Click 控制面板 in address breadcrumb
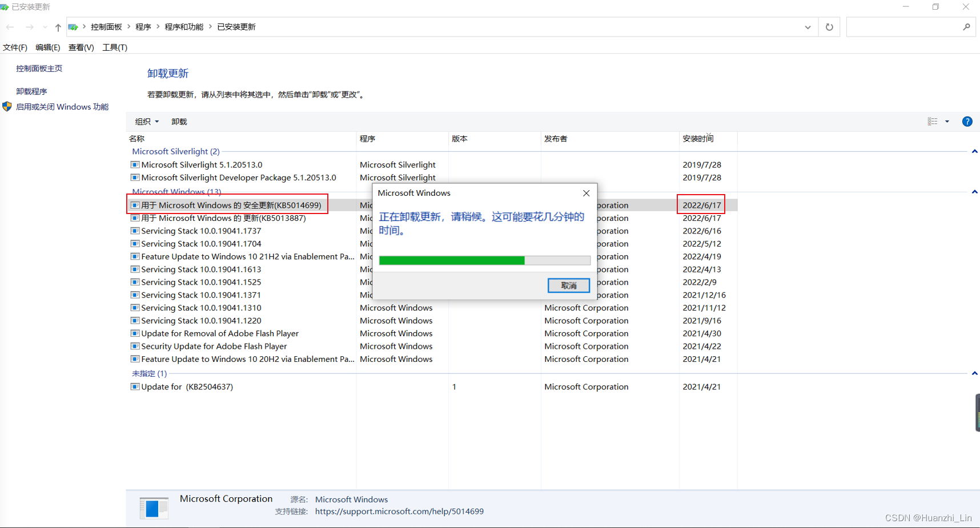This screenshot has height=528, width=980. pos(106,27)
